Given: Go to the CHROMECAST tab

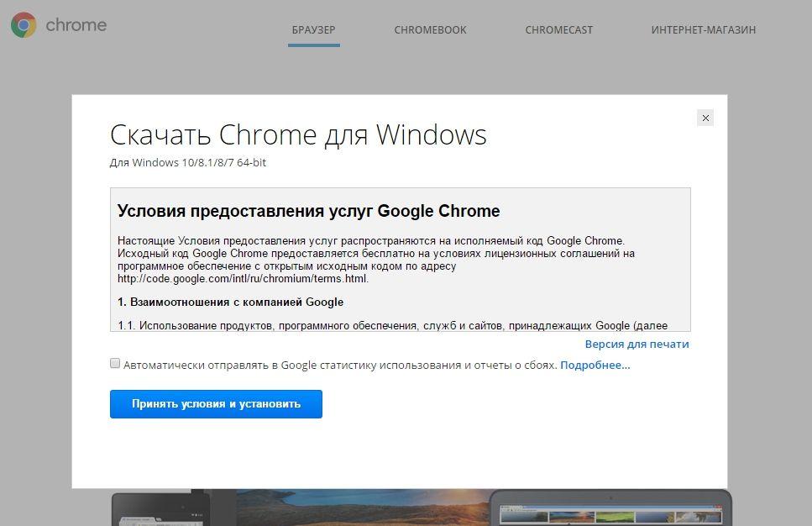Looking at the screenshot, I should coord(558,30).
